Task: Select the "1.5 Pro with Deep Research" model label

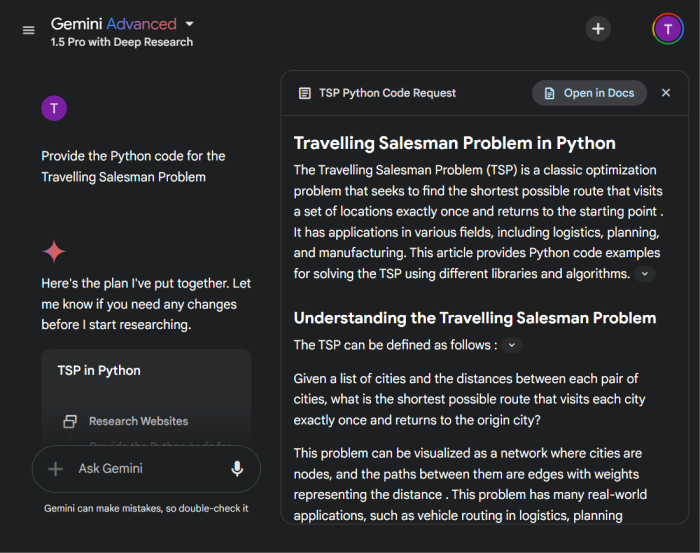Action: pos(122,42)
